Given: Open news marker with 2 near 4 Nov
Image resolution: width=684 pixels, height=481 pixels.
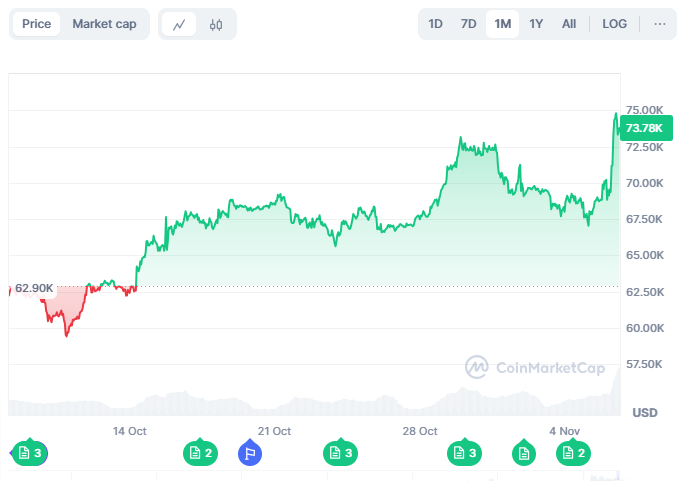Looking at the screenshot, I should [x=573, y=453].
